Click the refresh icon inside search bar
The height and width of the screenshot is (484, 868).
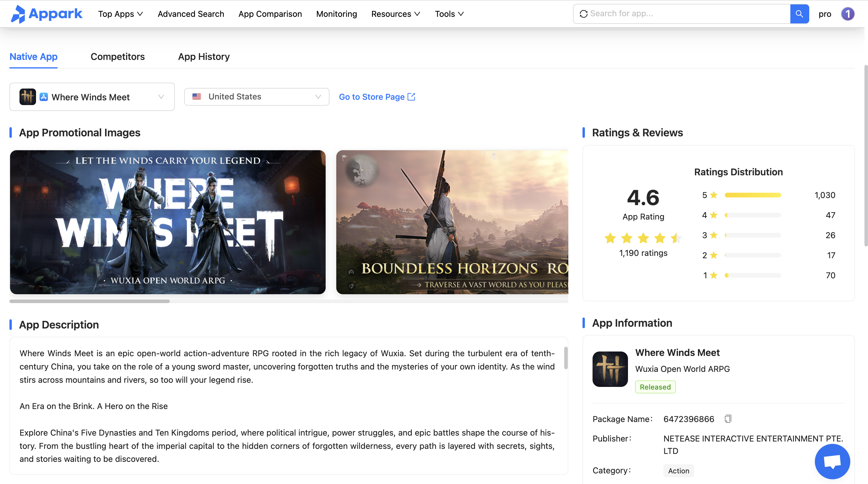click(584, 14)
